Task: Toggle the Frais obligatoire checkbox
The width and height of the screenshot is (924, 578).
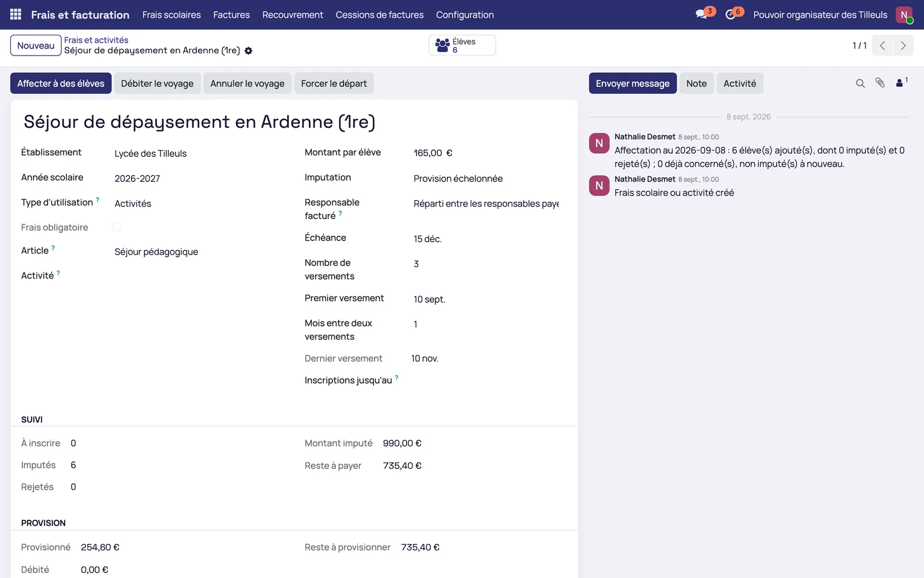Action: tap(117, 227)
